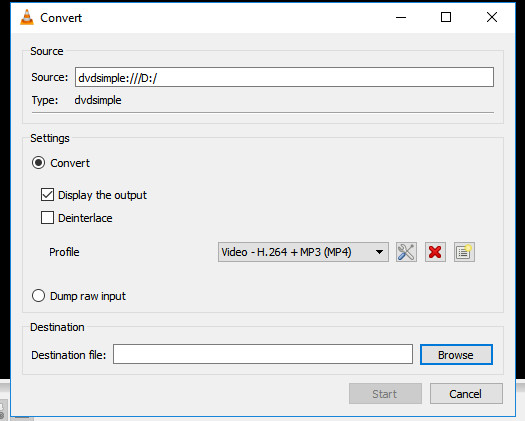525x421 pixels.
Task: Edit selected profile with wrench icon
Action: 406,252
